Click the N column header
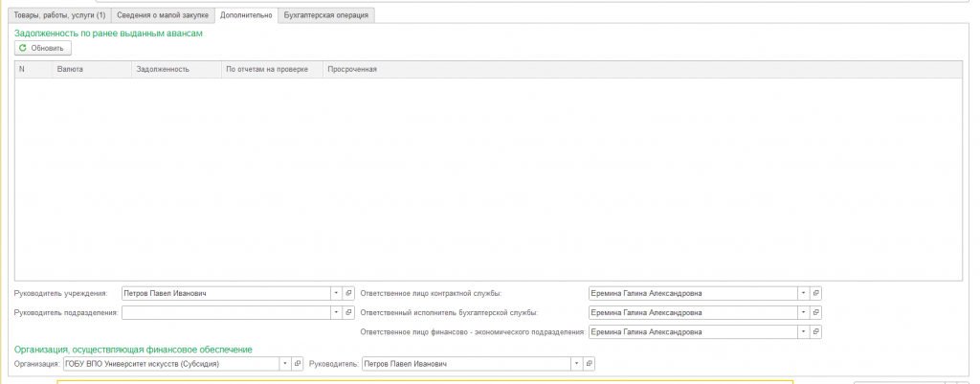The width and height of the screenshot is (980, 384). (x=33, y=69)
